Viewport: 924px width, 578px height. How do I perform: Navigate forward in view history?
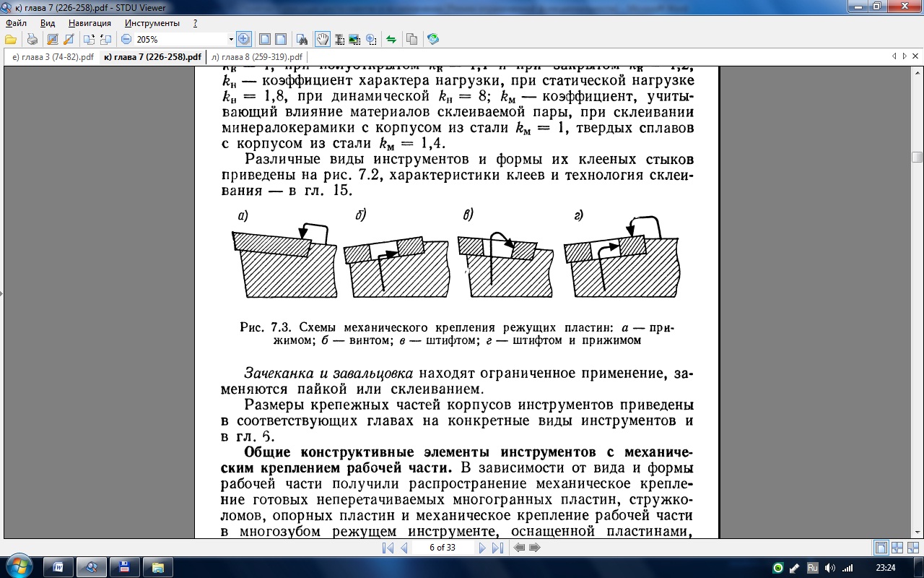click(535, 548)
